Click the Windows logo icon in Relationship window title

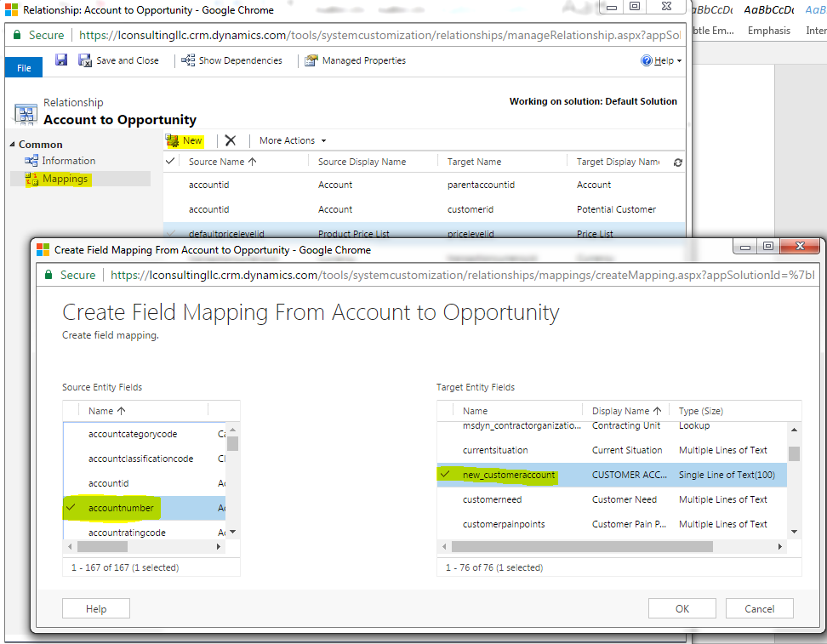coord(11,9)
